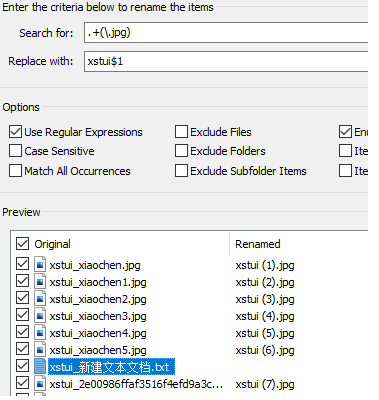Enable Match All Occurrences checkbox
Viewport: 379px width, 400px height.
pos(15,171)
